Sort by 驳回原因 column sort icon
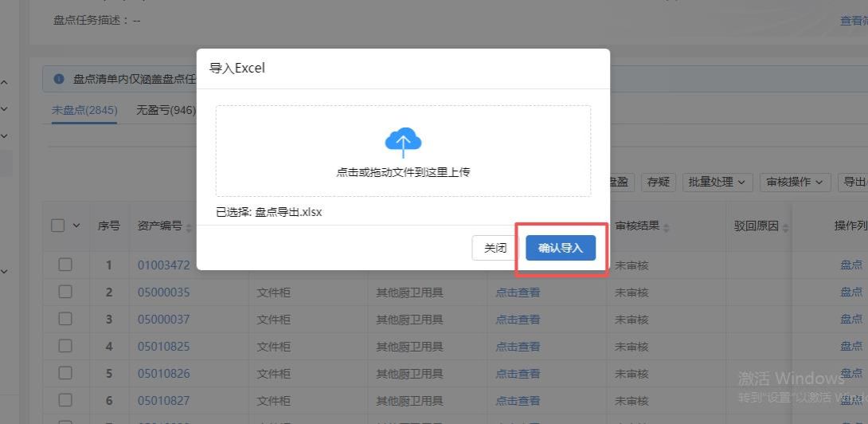The image size is (868, 424). 785,227
